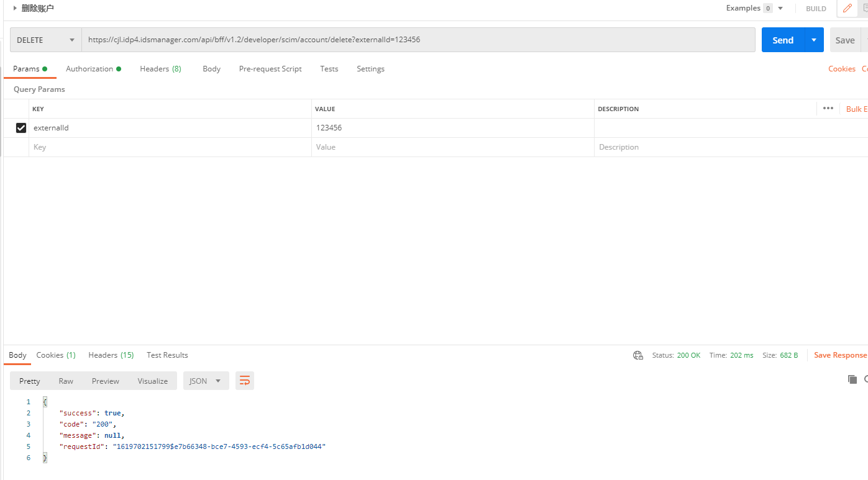Click the three-dots column options icon

[828, 109]
